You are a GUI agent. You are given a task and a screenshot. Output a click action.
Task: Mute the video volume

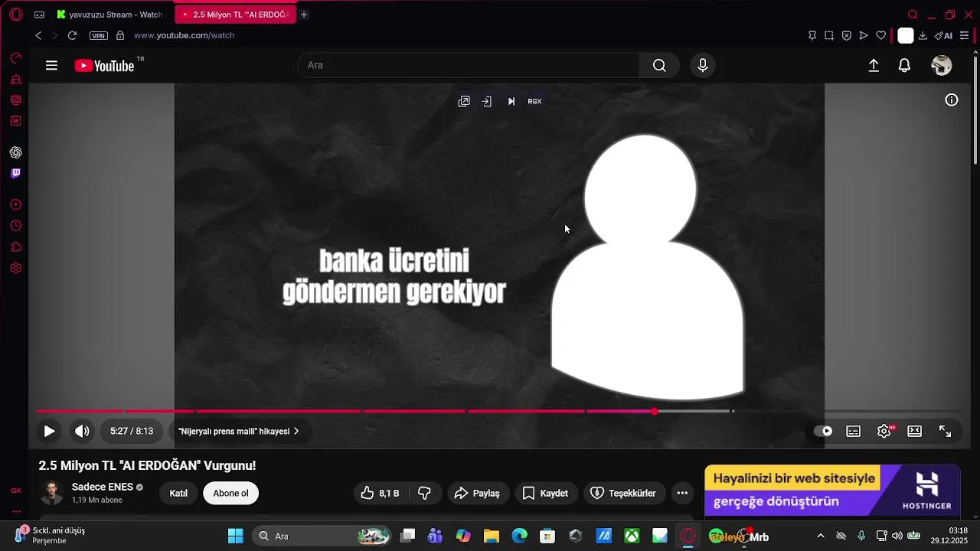click(82, 431)
